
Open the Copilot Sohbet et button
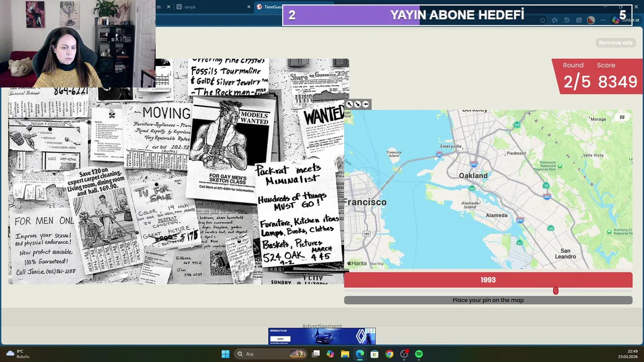tap(625, 20)
